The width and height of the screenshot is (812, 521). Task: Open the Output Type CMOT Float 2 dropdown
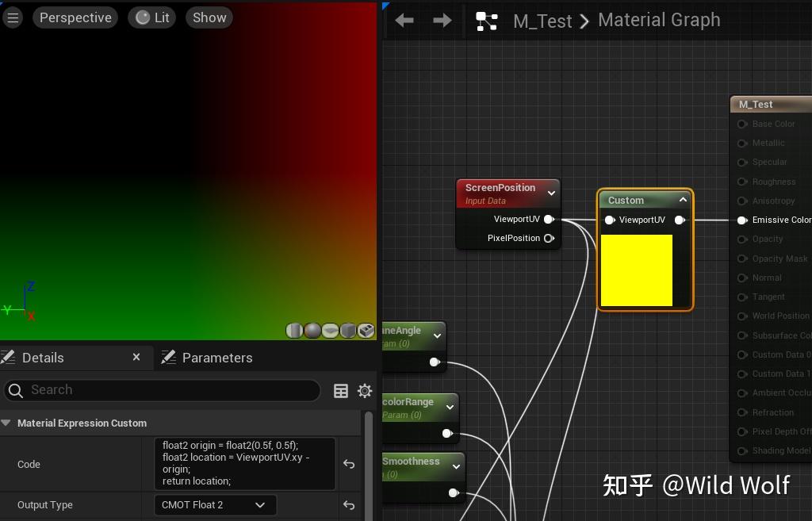tap(214, 504)
